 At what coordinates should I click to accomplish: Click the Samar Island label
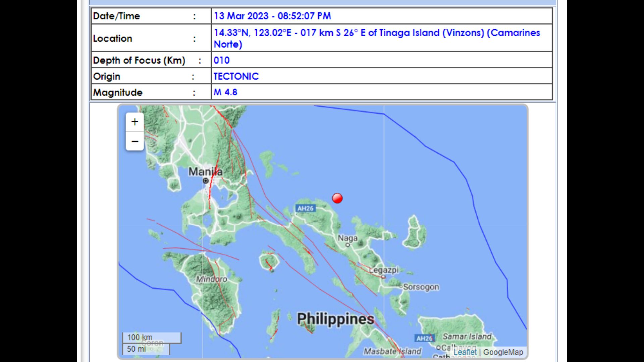467,336
